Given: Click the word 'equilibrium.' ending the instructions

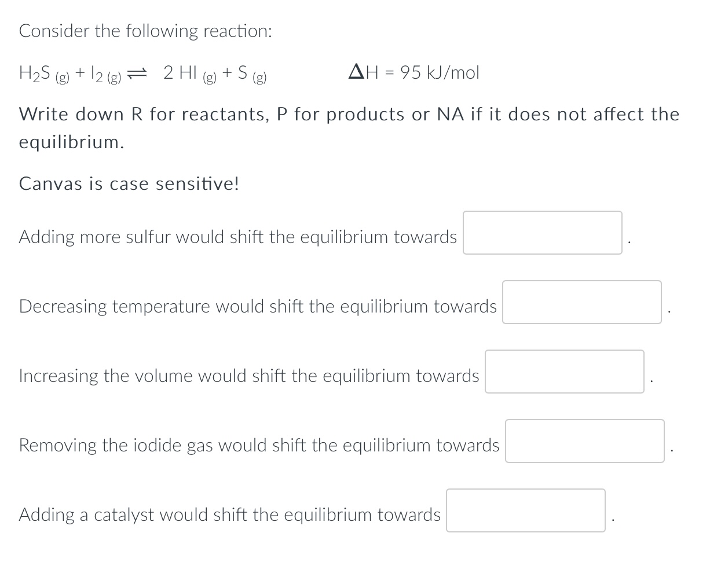Looking at the screenshot, I should [x=71, y=142].
